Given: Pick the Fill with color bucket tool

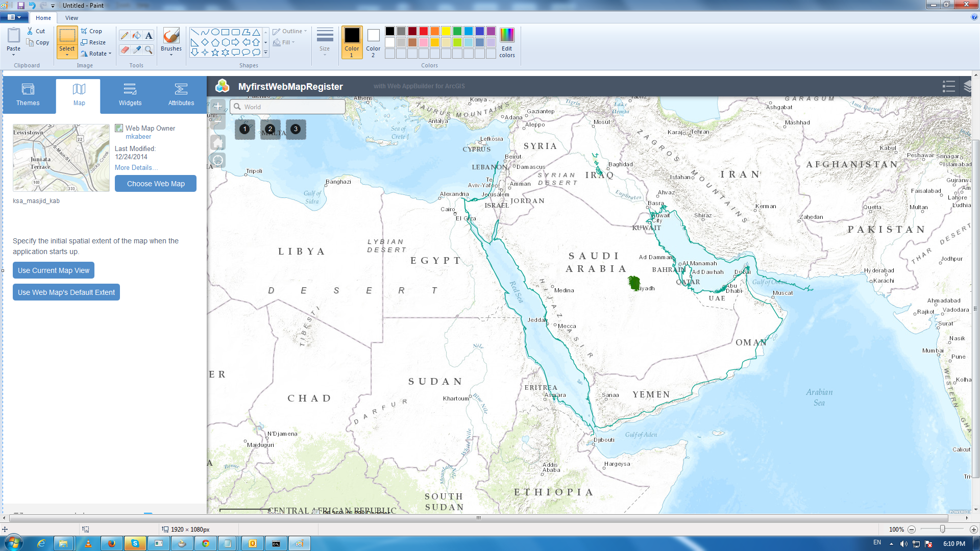Looking at the screenshot, I should [x=136, y=35].
